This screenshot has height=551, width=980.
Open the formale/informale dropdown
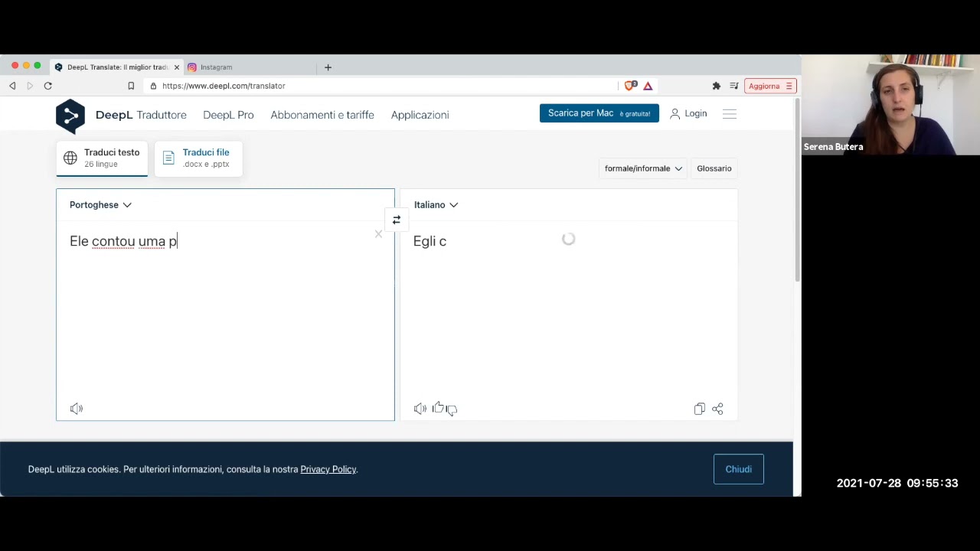pos(643,168)
